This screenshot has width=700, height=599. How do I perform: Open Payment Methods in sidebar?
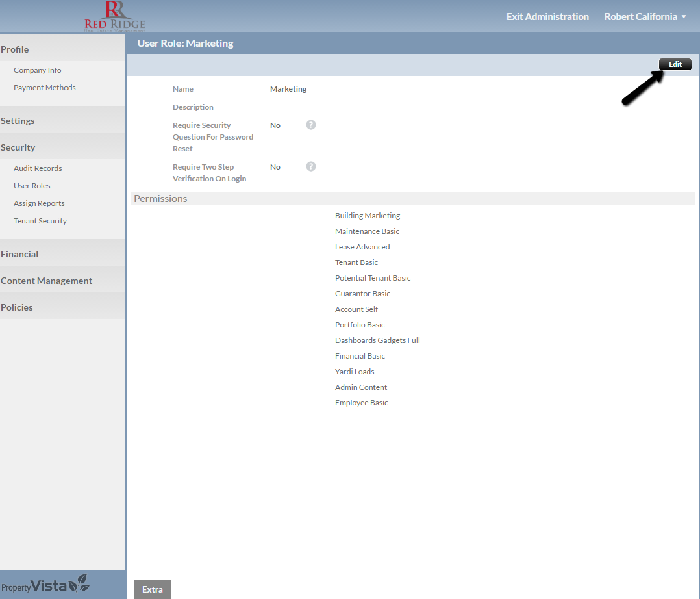click(45, 88)
